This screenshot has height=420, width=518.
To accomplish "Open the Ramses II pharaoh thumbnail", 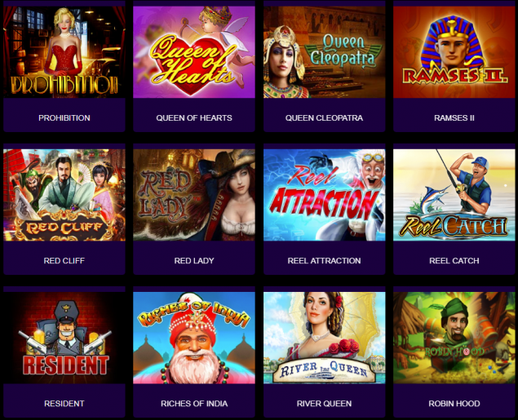I will point(454,52).
